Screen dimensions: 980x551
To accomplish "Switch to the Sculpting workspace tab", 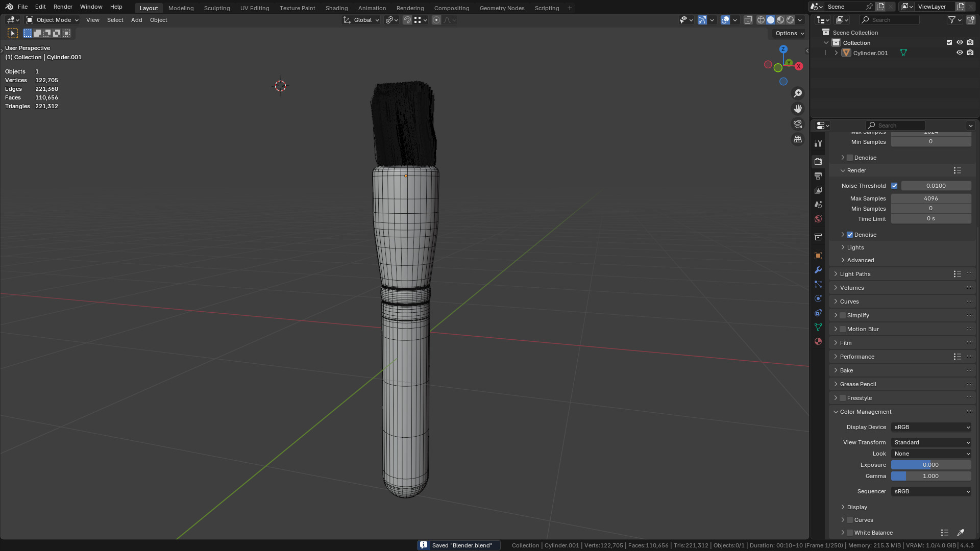I will click(217, 8).
